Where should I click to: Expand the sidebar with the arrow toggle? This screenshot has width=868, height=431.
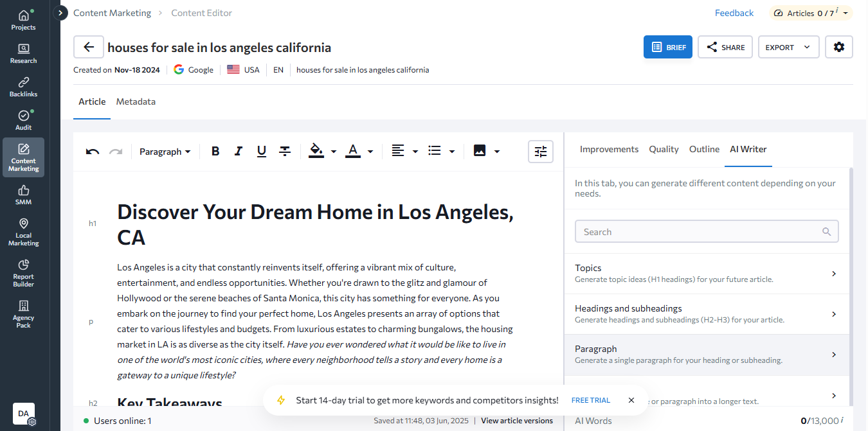pyautogui.click(x=60, y=13)
